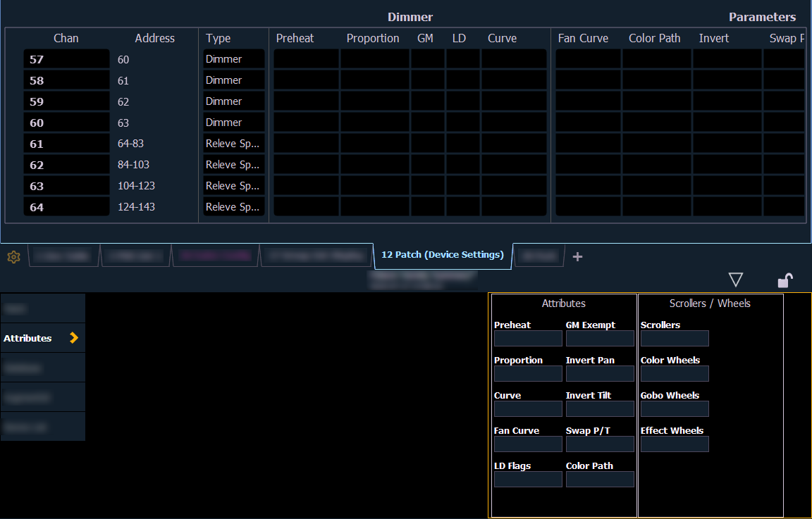This screenshot has height=519, width=812.
Task: Open the Curve attribute field
Action: point(528,409)
